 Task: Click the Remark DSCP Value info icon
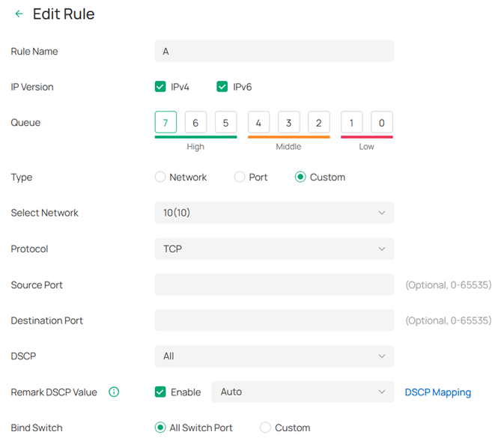tap(114, 392)
